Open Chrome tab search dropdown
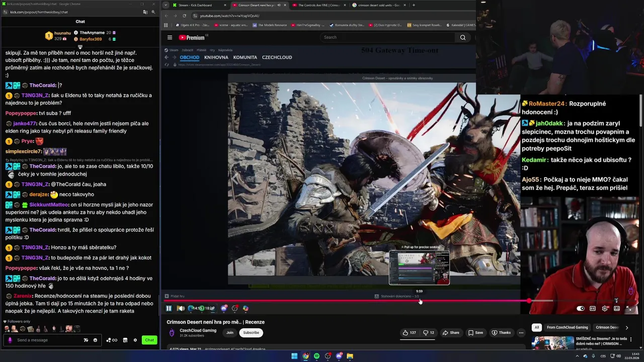This screenshot has height=362, width=644. tap(166, 5)
